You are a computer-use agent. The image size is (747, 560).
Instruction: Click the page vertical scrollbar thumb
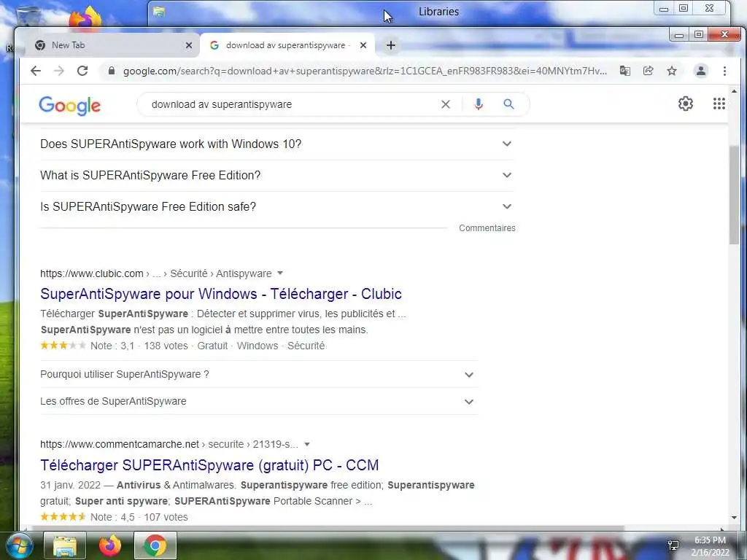734,195
